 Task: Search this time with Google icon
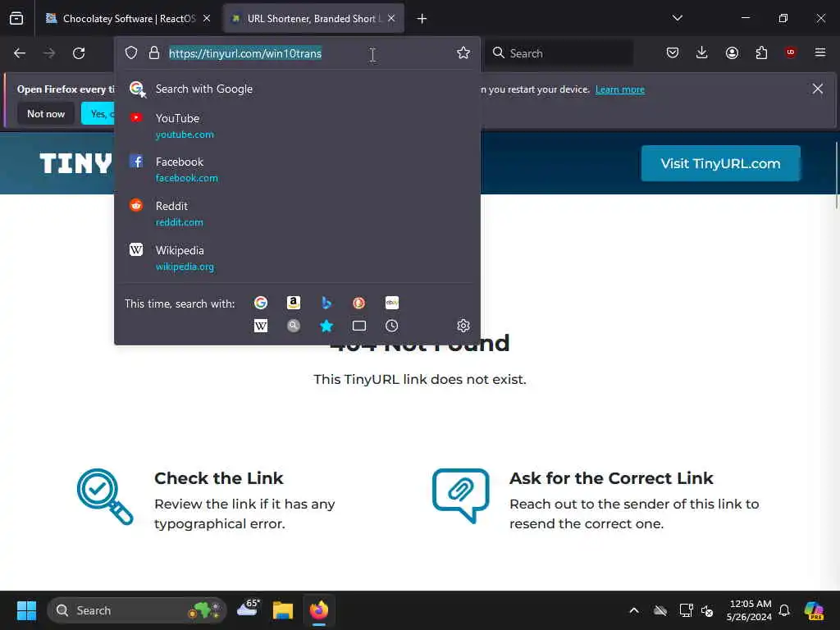[261, 303]
